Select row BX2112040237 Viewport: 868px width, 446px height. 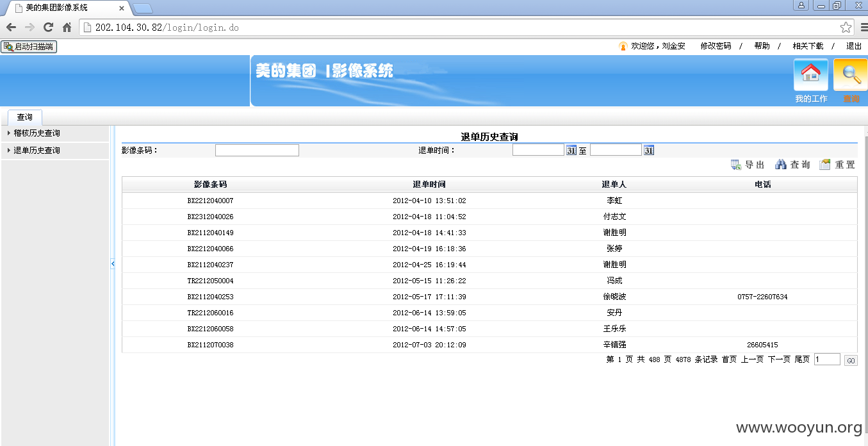(x=489, y=265)
